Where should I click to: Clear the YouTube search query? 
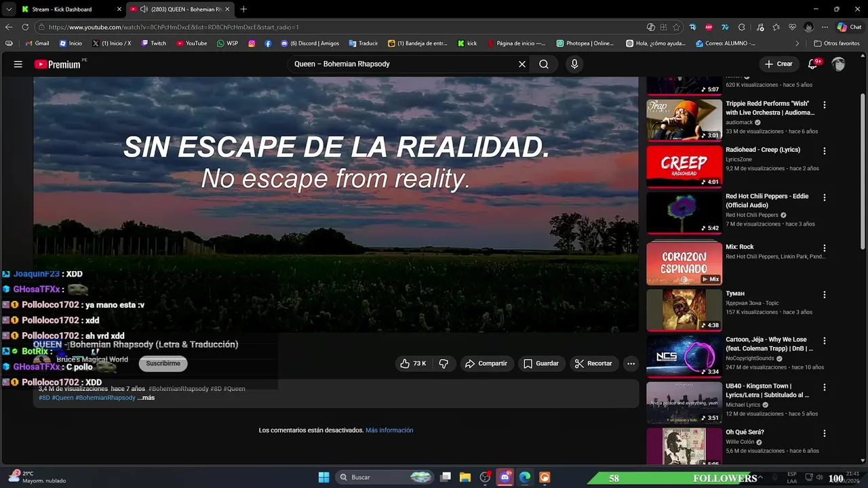(522, 64)
